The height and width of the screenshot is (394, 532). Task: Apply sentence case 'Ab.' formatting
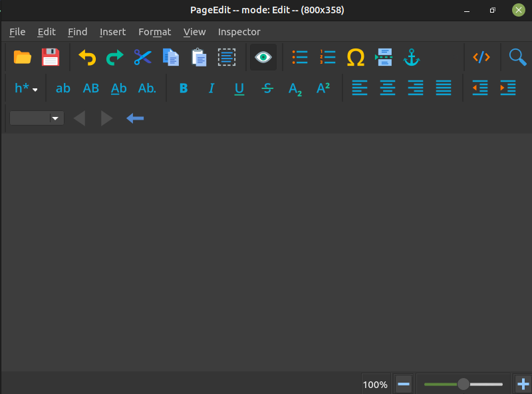147,88
